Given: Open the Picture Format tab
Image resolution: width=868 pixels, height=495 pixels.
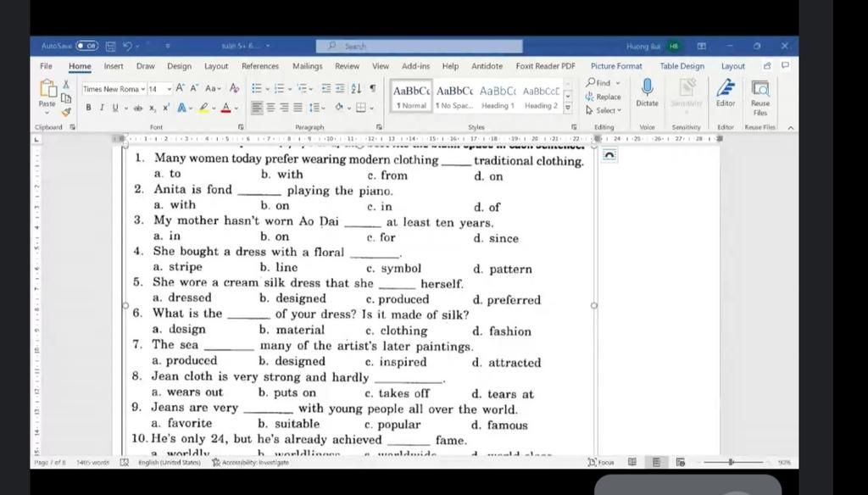Looking at the screenshot, I should [616, 66].
